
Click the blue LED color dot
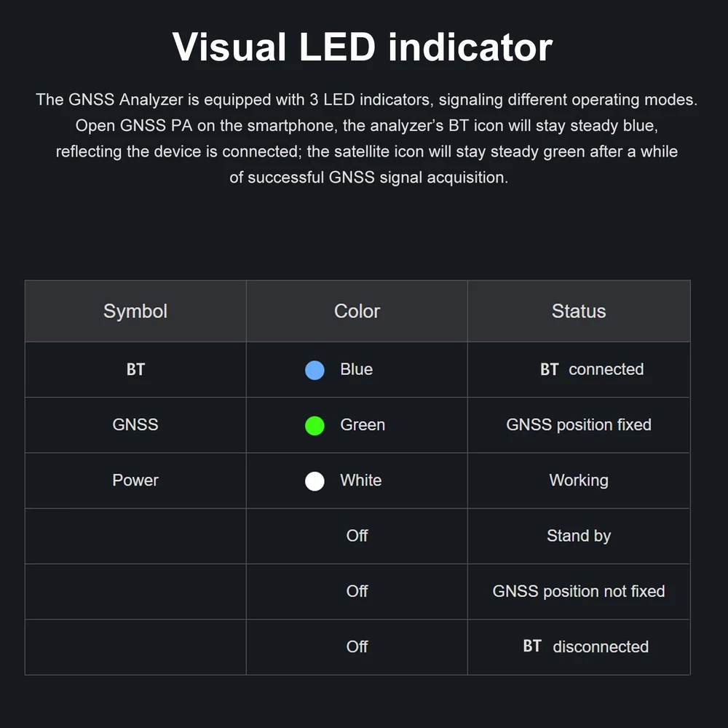pyautogui.click(x=314, y=370)
